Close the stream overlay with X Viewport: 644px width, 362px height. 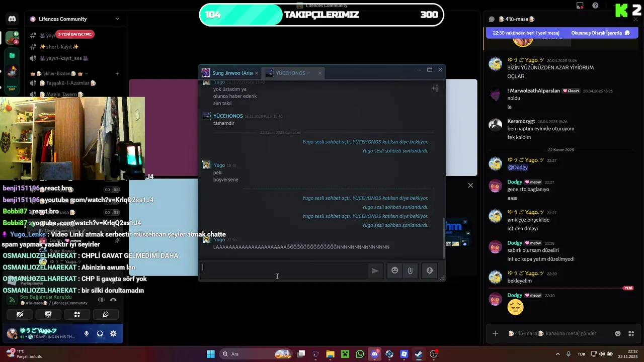pyautogui.click(x=470, y=186)
